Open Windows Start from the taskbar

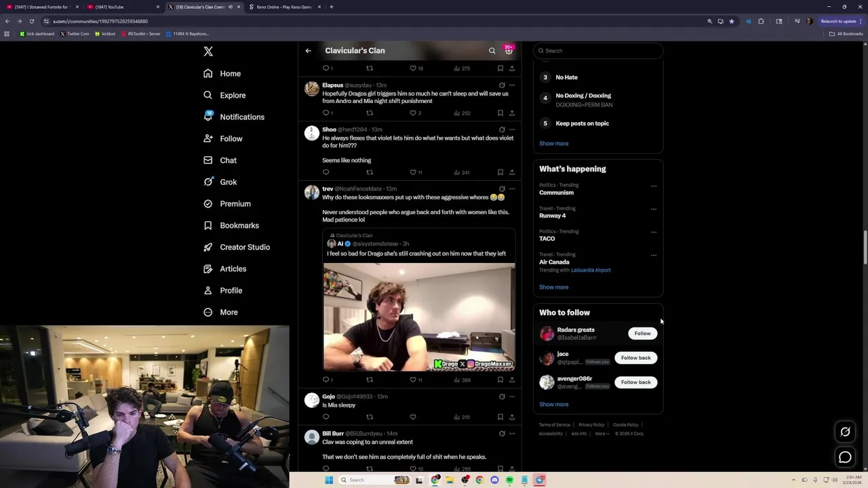[x=329, y=480]
